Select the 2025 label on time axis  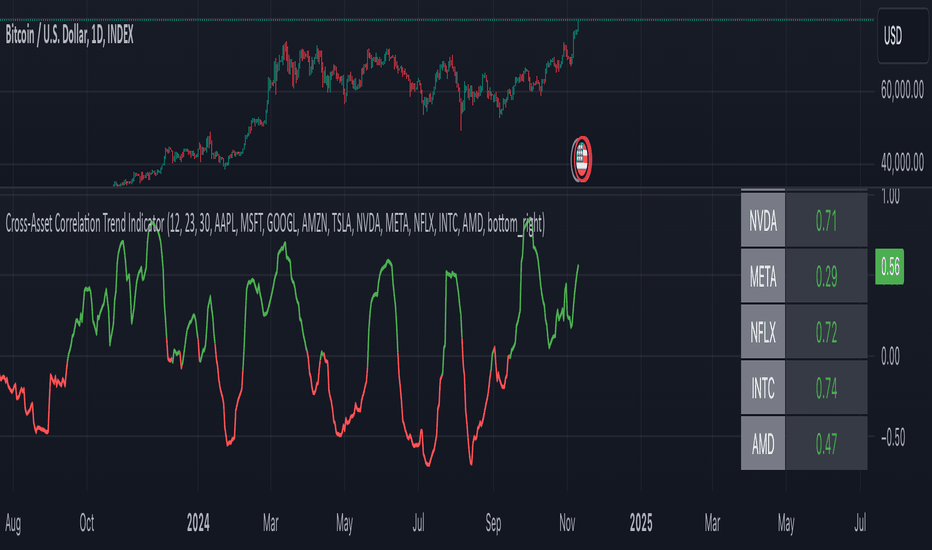click(x=641, y=522)
